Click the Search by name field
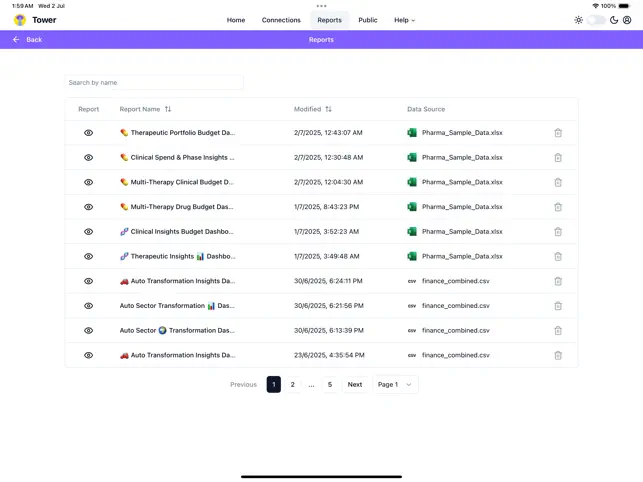643x482 pixels. [154, 83]
